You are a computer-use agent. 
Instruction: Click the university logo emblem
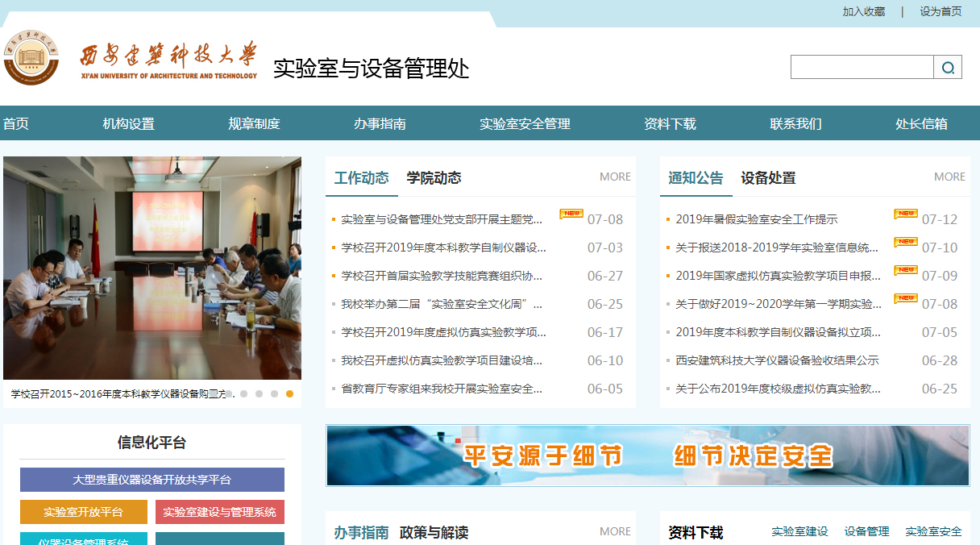(x=31, y=57)
